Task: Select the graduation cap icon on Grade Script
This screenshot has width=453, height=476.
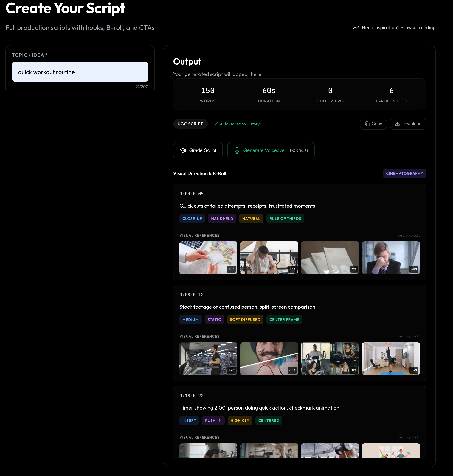Action: tap(183, 150)
